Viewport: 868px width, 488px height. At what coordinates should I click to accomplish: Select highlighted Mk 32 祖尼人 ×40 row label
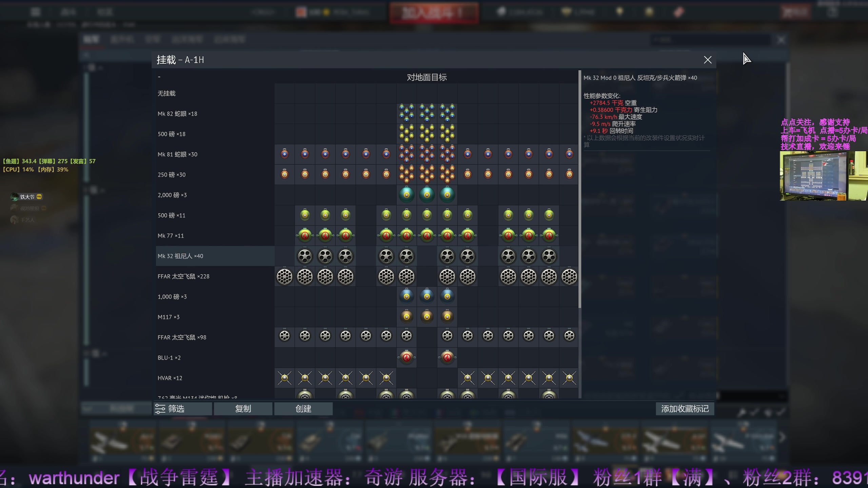click(180, 256)
